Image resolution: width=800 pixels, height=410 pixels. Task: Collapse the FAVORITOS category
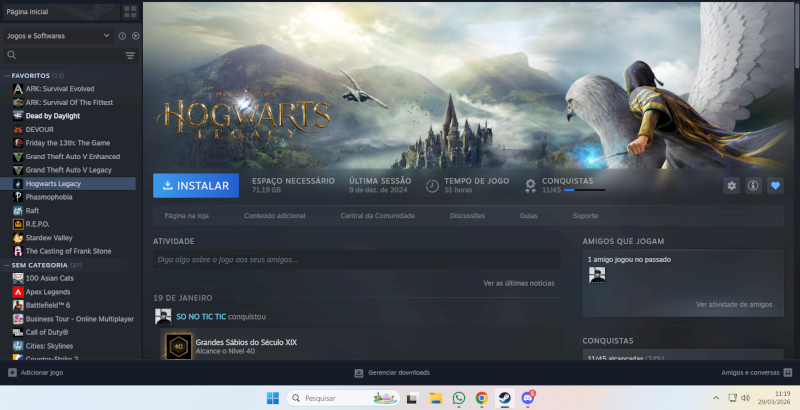point(7,75)
